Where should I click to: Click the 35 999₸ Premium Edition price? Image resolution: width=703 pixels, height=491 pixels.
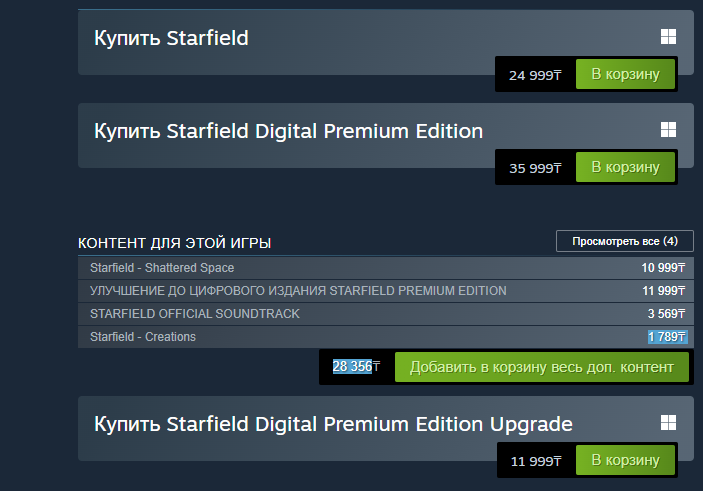(534, 168)
